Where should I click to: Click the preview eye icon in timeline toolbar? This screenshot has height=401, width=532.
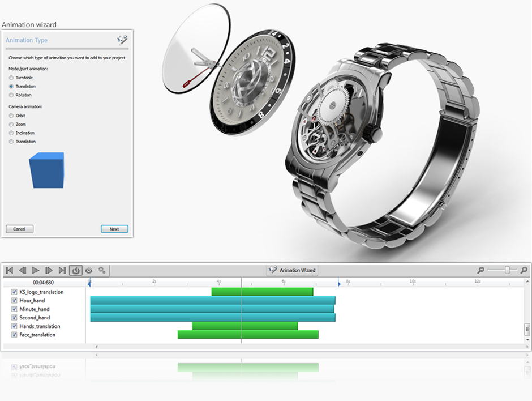coord(89,270)
